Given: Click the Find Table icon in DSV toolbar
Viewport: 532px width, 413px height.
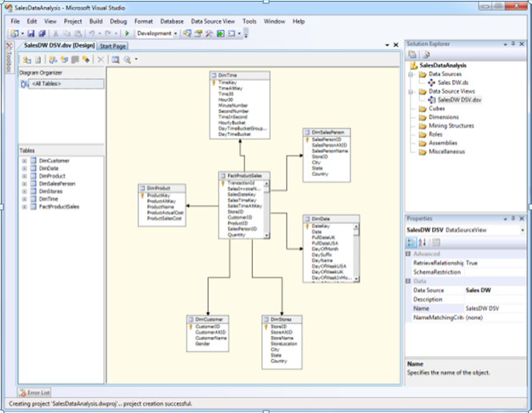Looking at the screenshot, I should [x=116, y=60].
